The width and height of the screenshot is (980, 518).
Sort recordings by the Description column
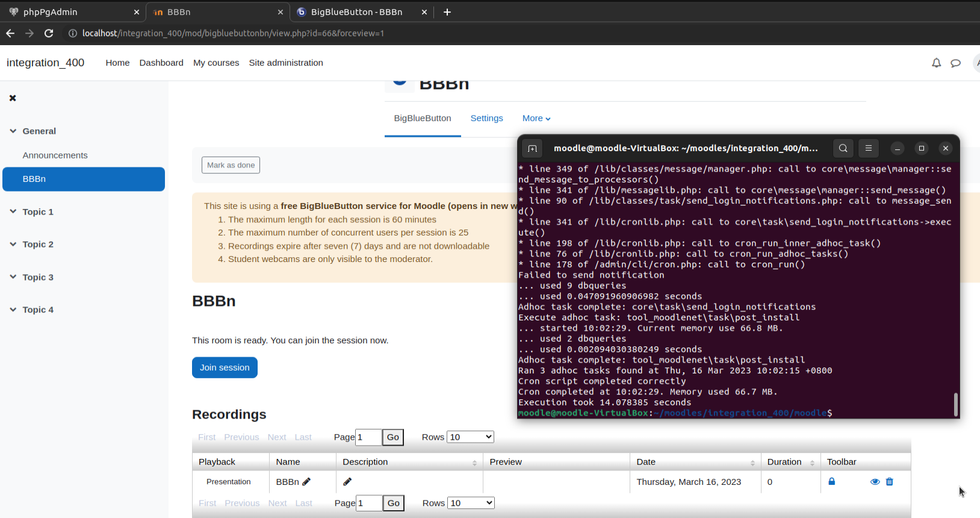pyautogui.click(x=474, y=463)
